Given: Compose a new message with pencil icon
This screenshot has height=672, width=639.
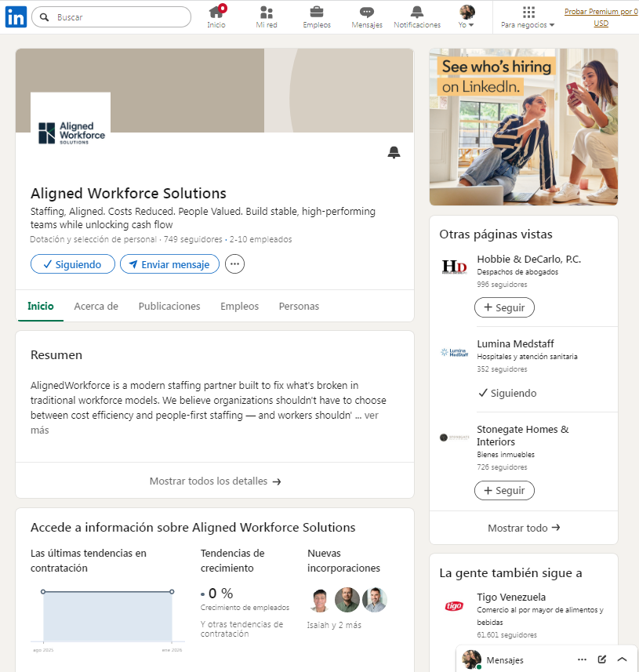Looking at the screenshot, I should coord(602,659).
